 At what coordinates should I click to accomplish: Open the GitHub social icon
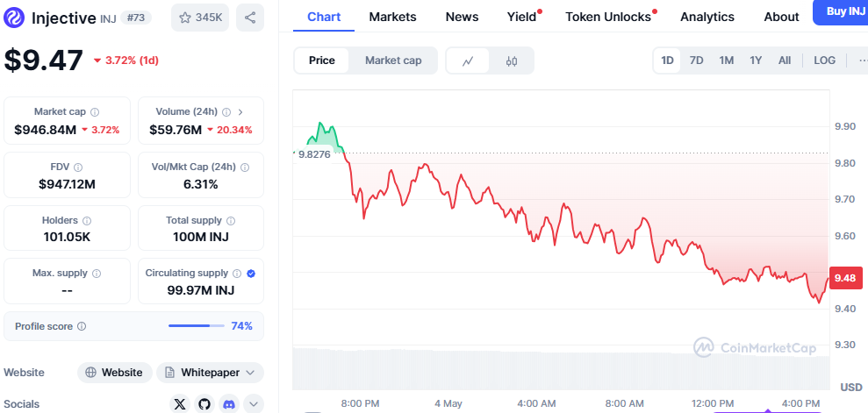point(204,404)
